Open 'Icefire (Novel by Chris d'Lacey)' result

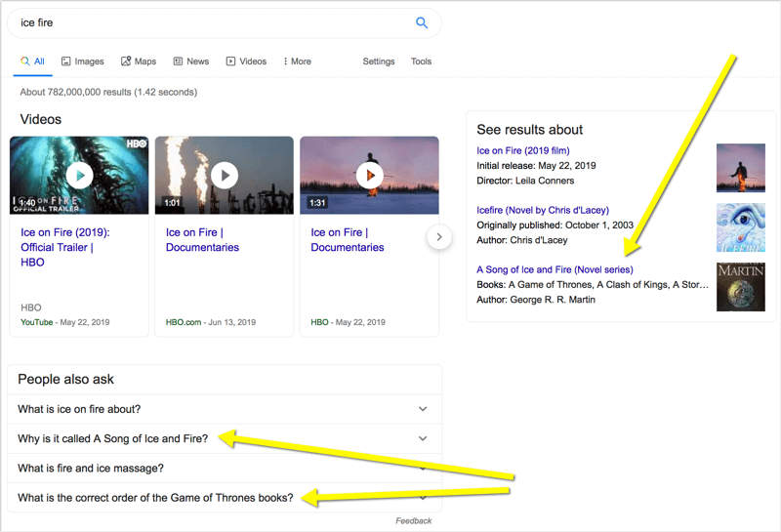coord(543,210)
